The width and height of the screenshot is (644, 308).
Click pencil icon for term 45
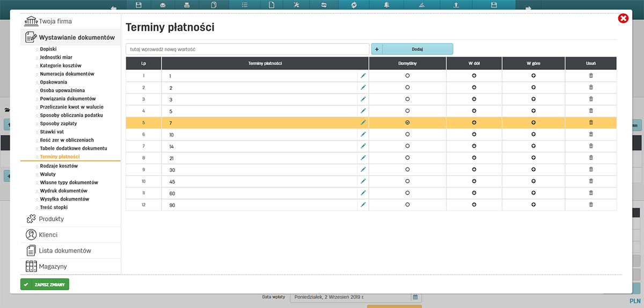(363, 181)
